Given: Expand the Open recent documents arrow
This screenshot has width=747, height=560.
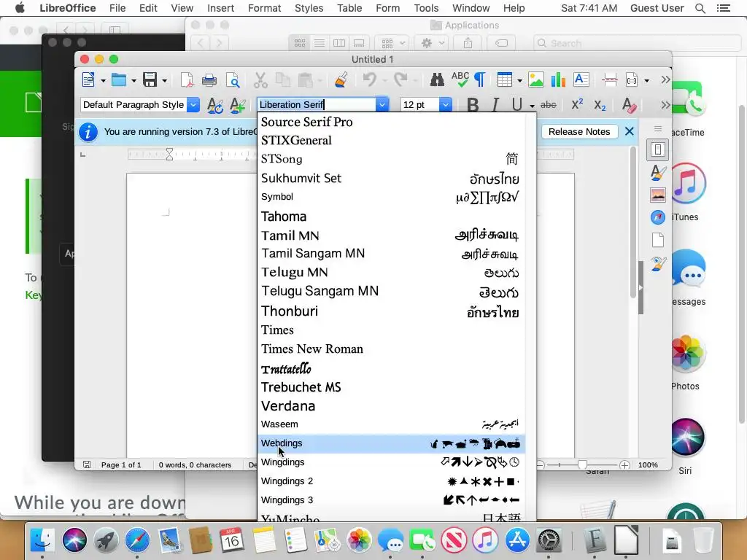Looking at the screenshot, I should click(x=134, y=80).
